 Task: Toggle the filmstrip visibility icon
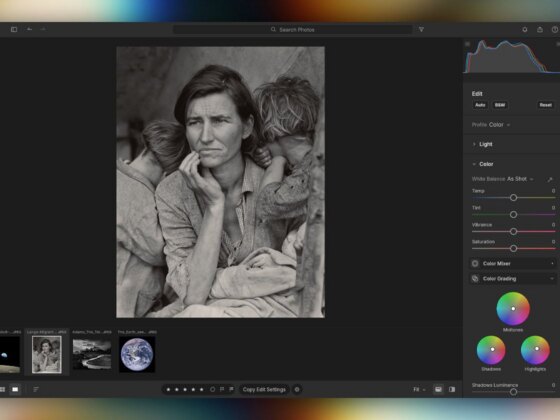438,389
